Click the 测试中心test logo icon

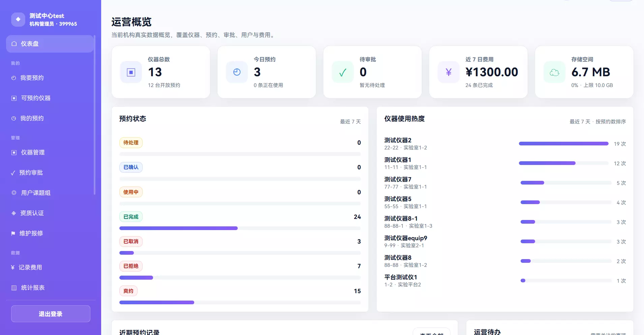(x=18, y=20)
